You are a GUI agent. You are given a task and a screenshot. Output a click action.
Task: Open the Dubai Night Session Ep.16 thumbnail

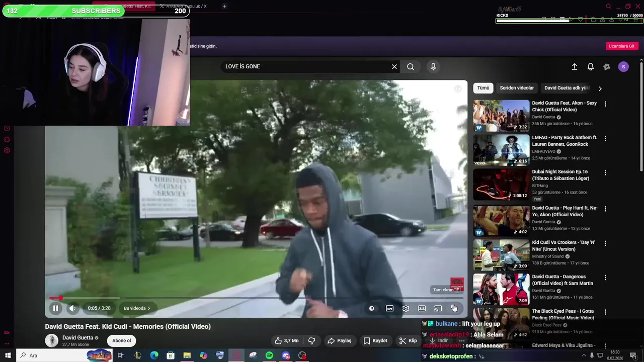pos(501,185)
